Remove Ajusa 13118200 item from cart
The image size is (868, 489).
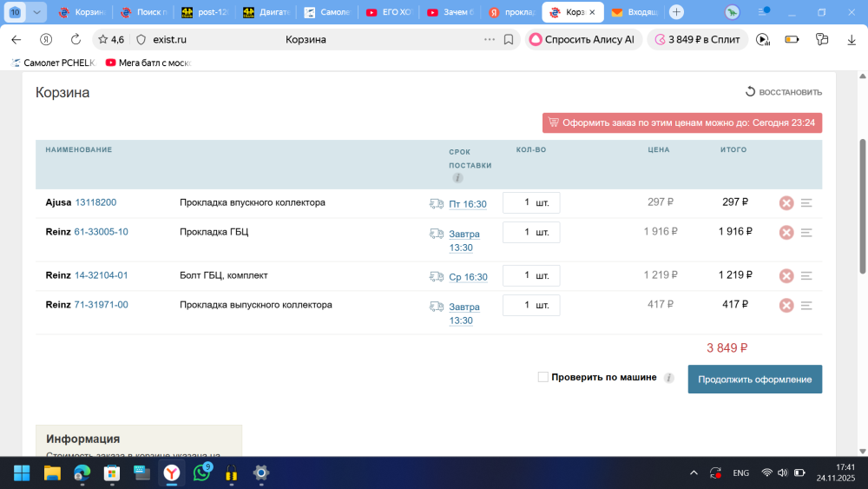[786, 203]
